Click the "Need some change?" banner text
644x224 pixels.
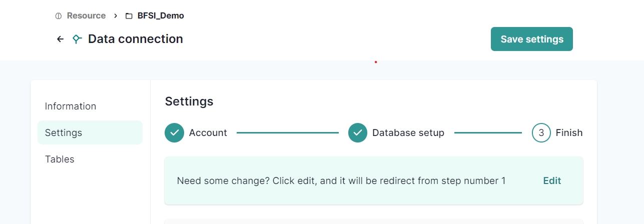[341, 181]
